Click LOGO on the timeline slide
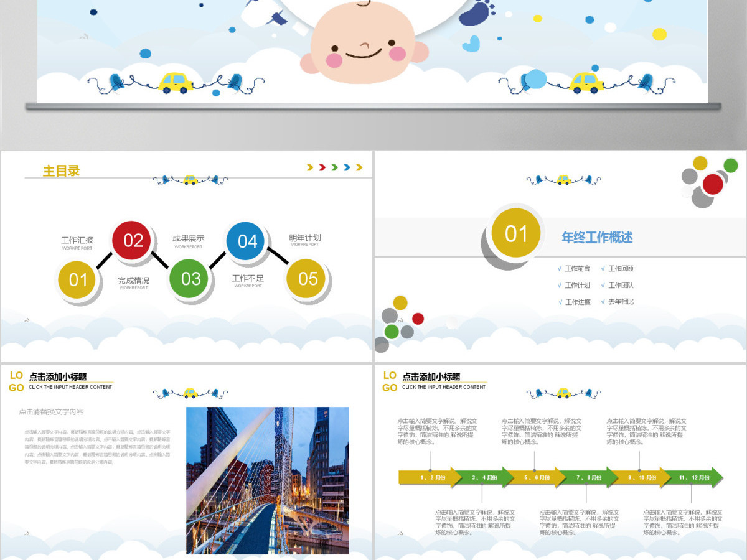 pos(390,381)
